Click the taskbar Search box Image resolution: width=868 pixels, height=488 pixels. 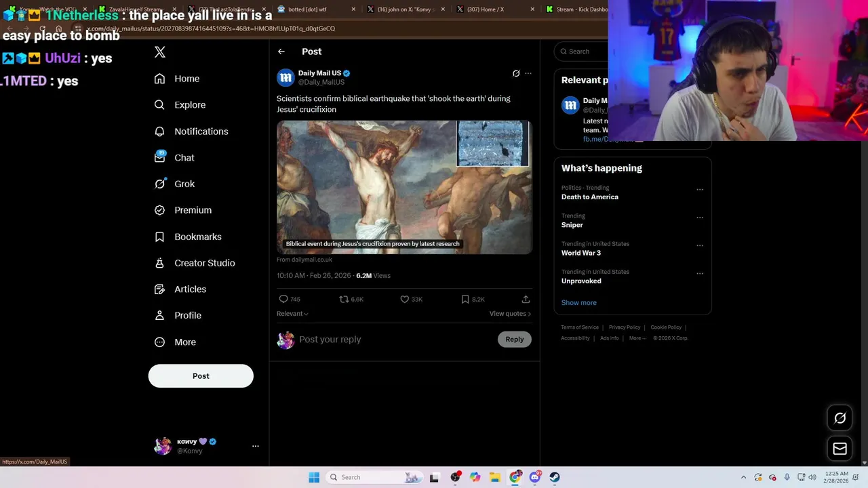374,477
